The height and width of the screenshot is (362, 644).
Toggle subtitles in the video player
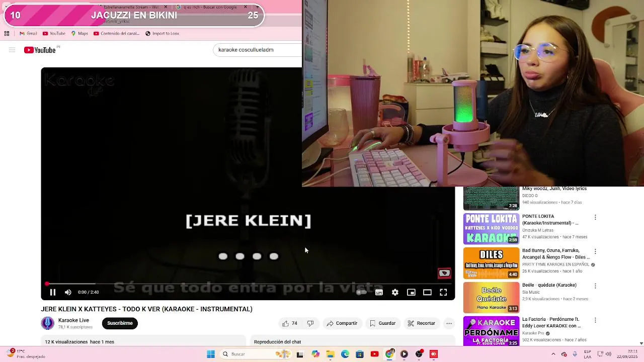[x=379, y=292]
